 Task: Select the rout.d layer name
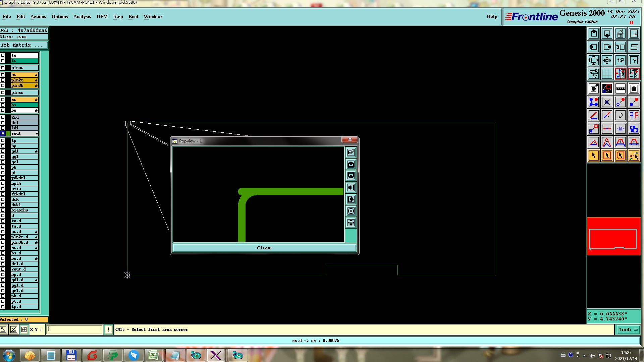click(x=24, y=269)
